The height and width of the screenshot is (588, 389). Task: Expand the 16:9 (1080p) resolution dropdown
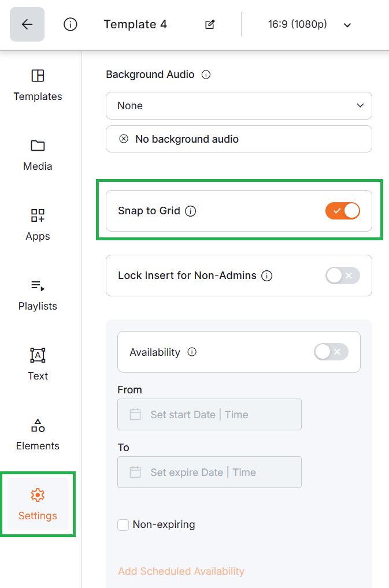pos(346,25)
